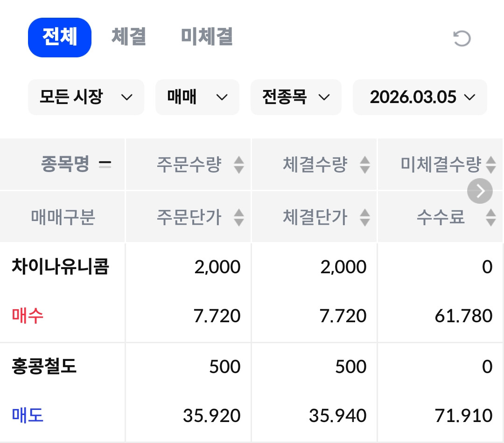Open the 차이나유니콤 stock entry
The image size is (504, 443).
click(60, 268)
